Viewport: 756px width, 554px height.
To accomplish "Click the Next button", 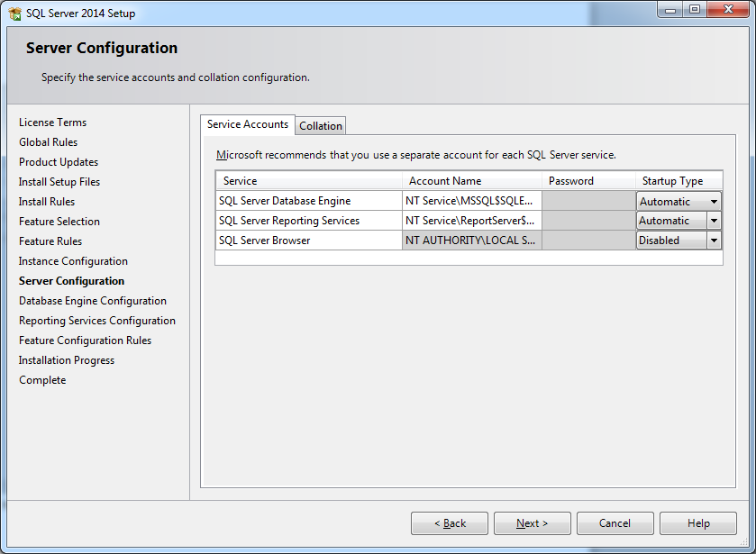I will point(533,523).
